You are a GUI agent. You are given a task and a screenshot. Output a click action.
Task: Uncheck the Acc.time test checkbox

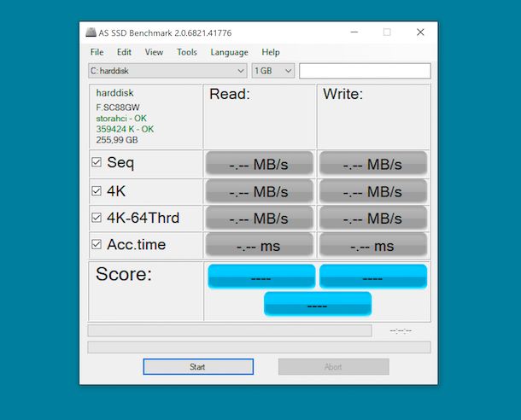[97, 244]
